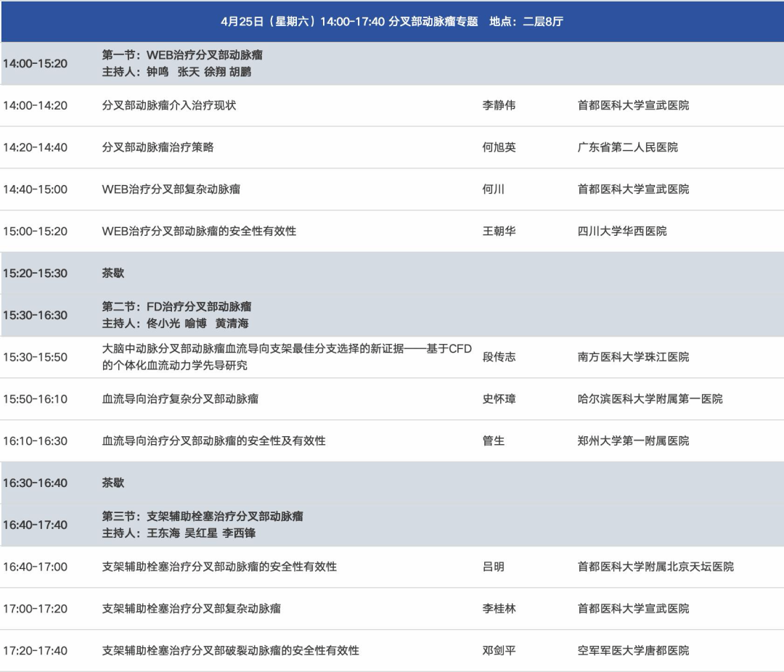
Task: Click hospital name 郑州大学第一附属医院
Action: pos(633,441)
